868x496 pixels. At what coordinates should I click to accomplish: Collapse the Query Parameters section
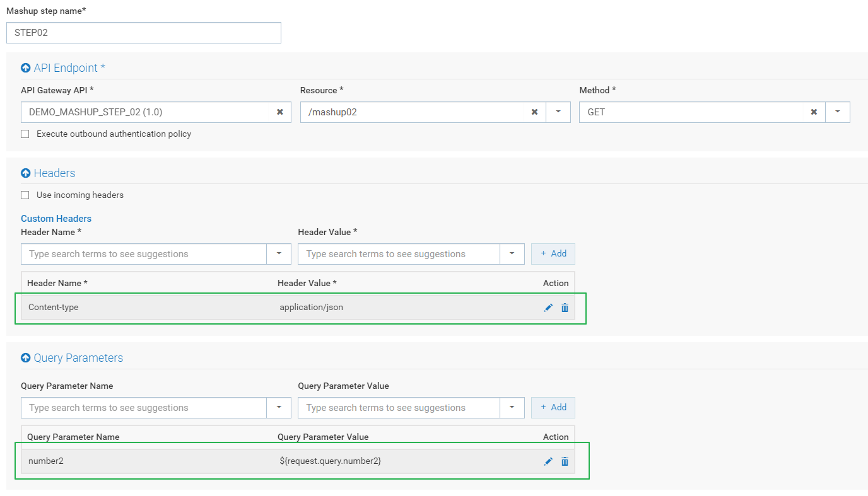point(26,358)
